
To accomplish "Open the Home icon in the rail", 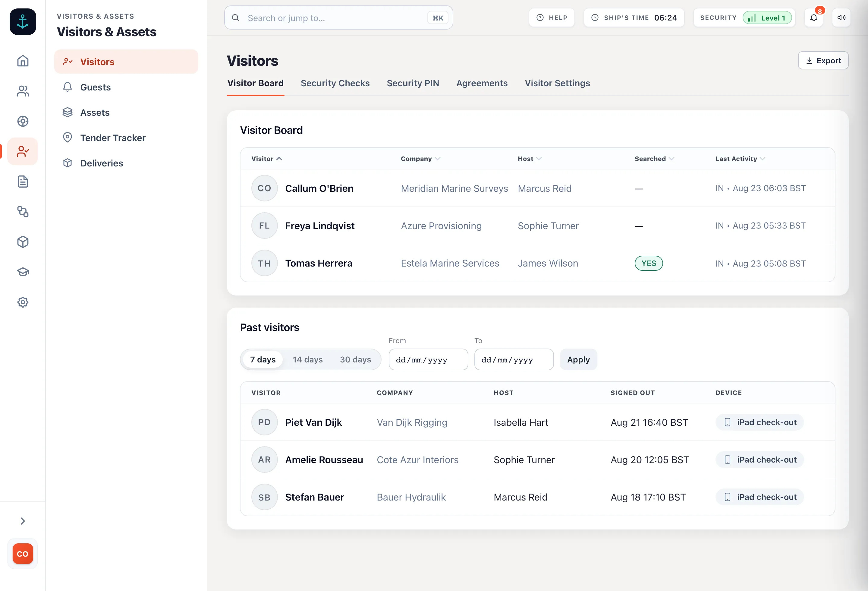I will pos(23,61).
